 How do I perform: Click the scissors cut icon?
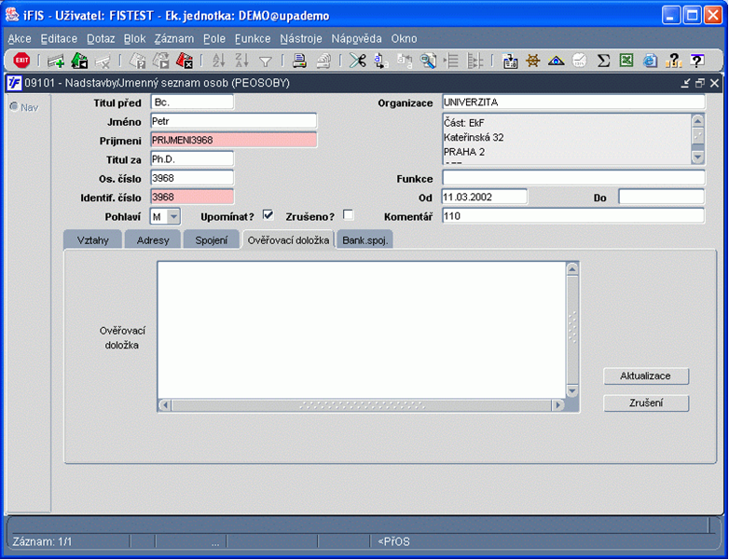pos(358,61)
